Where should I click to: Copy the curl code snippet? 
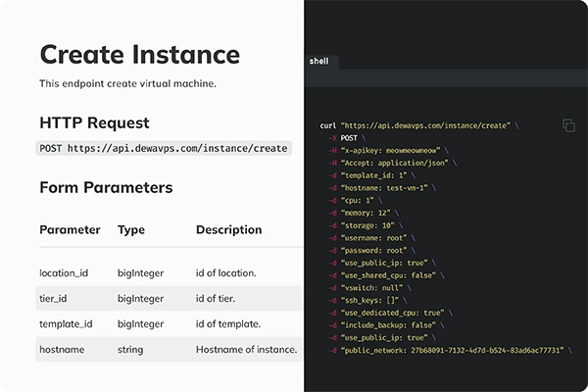568,125
